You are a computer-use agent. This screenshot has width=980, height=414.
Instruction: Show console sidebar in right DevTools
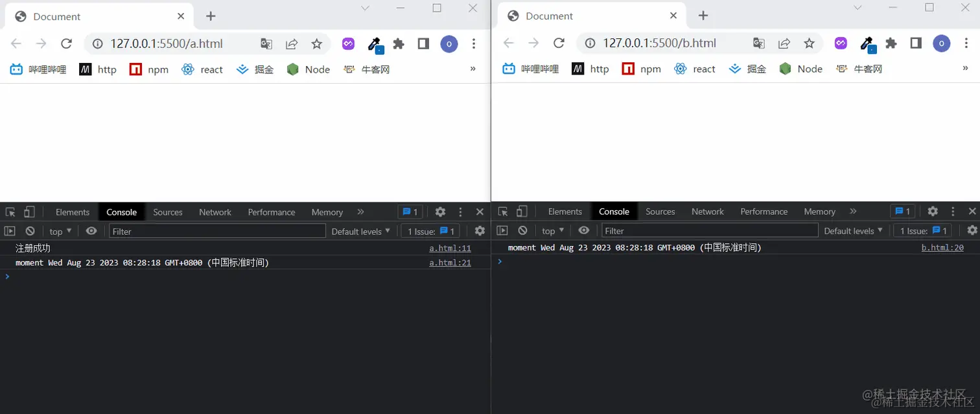(502, 230)
